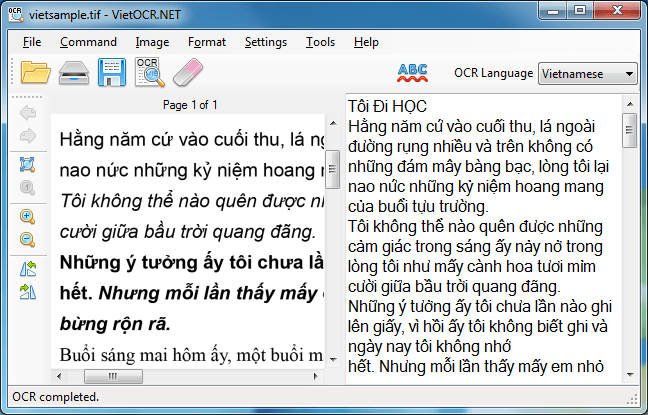This screenshot has height=415, width=648.
Task: Open the Format menu
Action: pyautogui.click(x=206, y=42)
